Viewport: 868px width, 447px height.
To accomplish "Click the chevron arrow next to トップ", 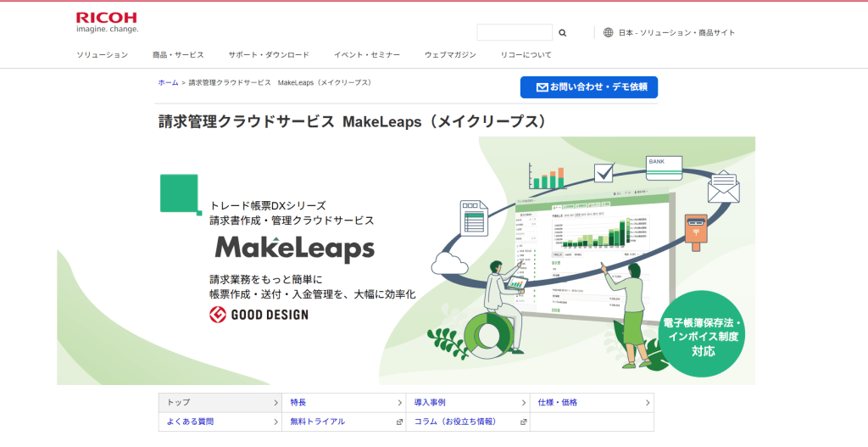I will tap(275, 403).
